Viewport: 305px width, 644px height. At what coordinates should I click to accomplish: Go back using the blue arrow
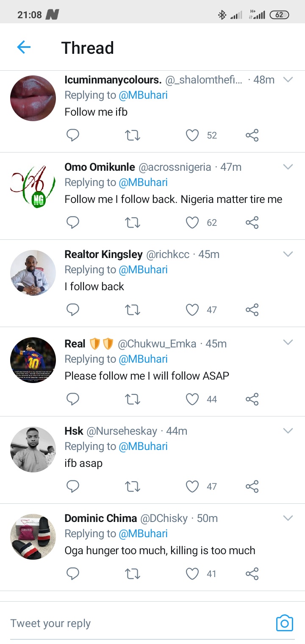coord(24,47)
